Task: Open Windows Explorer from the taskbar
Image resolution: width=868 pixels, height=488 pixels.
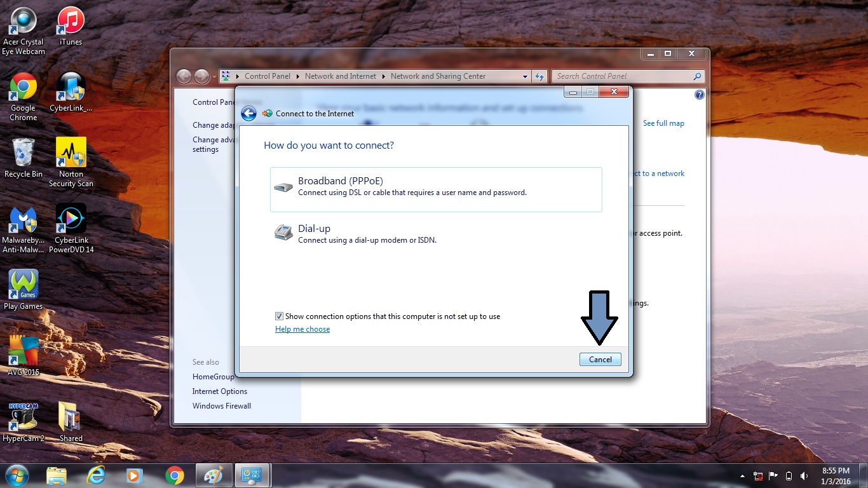Action: pyautogui.click(x=57, y=475)
